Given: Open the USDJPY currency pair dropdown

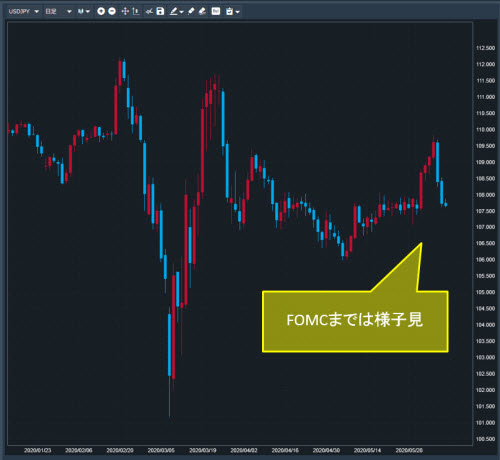Looking at the screenshot, I should click(x=23, y=11).
